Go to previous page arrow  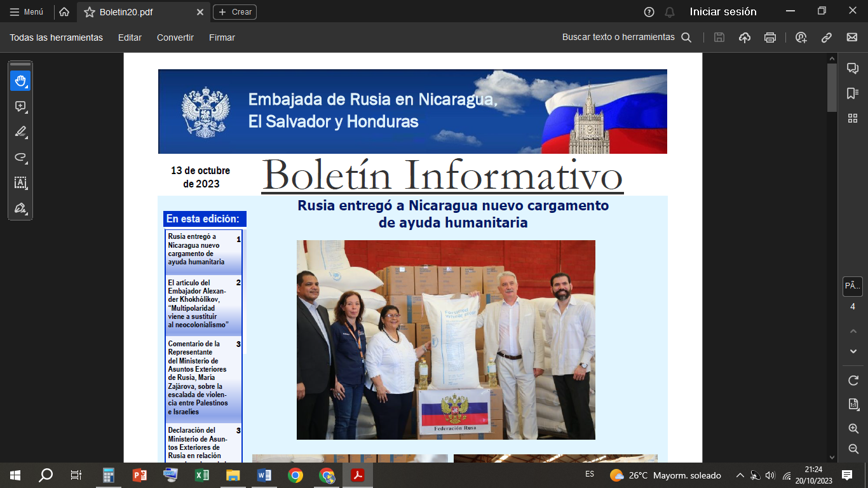(853, 331)
